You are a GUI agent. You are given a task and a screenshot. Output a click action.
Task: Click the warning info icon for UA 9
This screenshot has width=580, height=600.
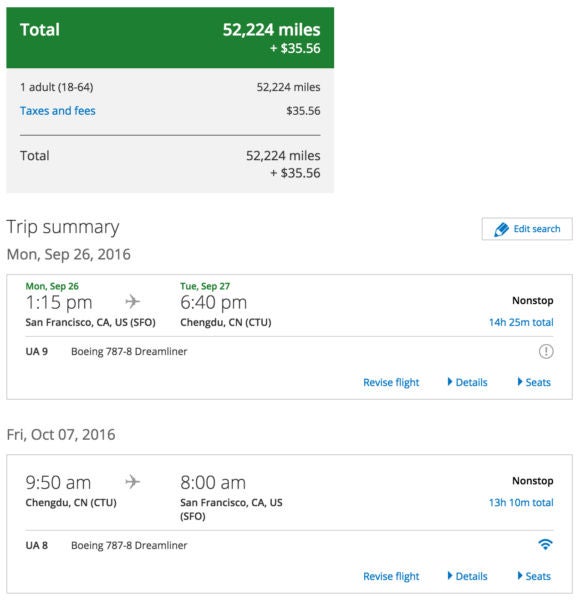(546, 351)
